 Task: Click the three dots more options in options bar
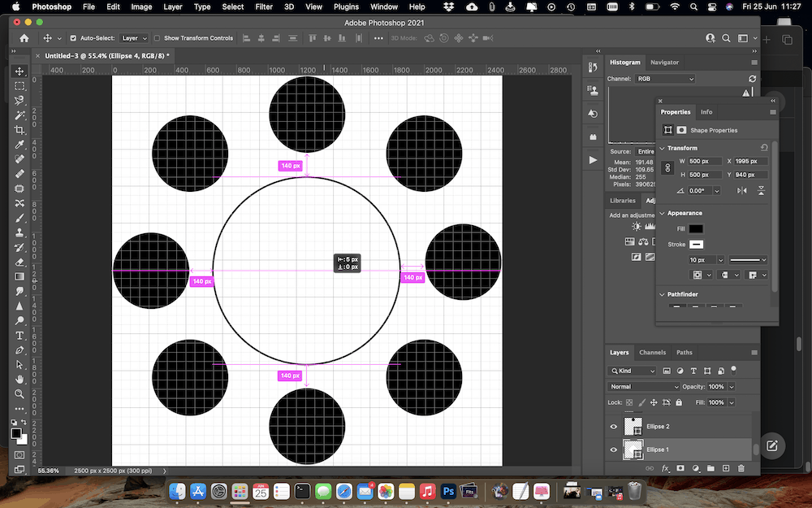tap(378, 38)
